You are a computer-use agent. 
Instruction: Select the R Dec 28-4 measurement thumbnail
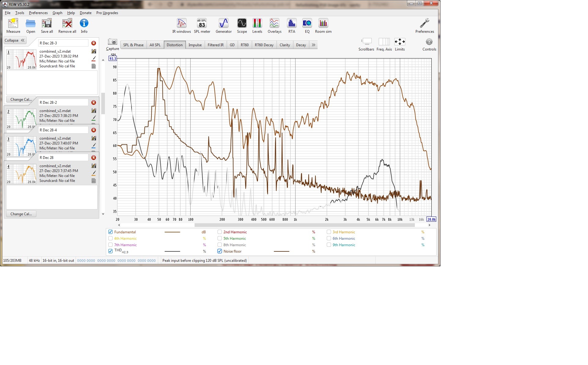click(x=21, y=146)
